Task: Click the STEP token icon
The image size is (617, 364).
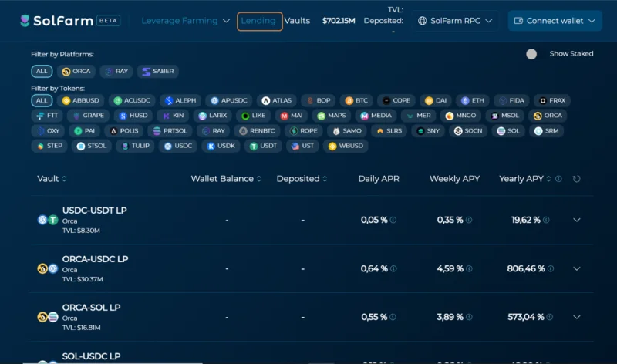Action: [40, 146]
